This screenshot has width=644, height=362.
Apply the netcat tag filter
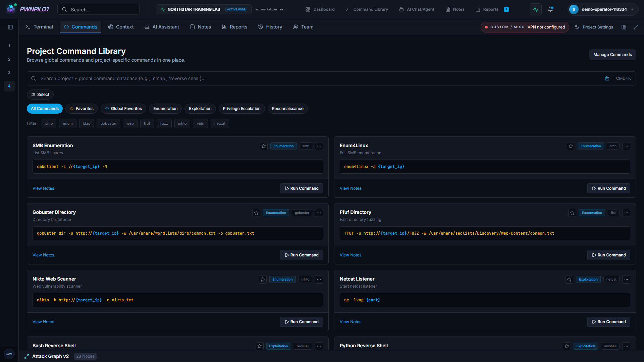[220, 123]
